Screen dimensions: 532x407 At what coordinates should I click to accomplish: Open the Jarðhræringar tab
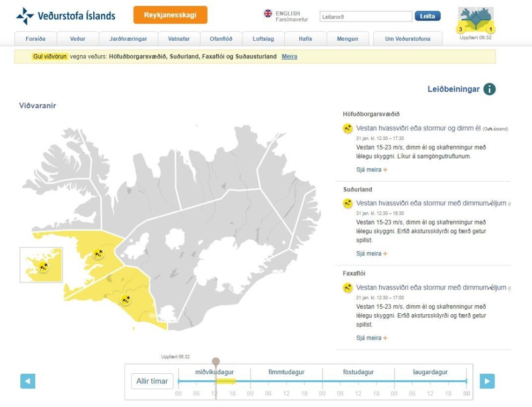[x=129, y=39]
